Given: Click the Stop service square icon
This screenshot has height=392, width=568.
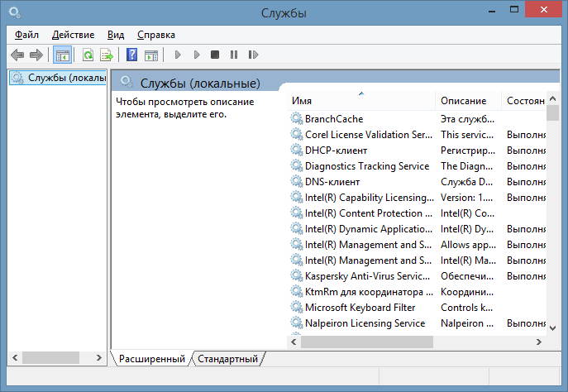Looking at the screenshot, I should (215, 55).
